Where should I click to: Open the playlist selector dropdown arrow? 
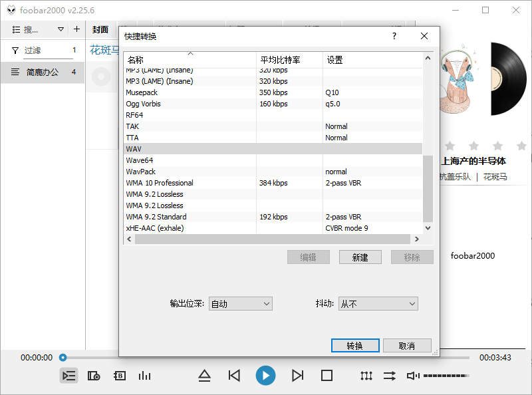60,29
